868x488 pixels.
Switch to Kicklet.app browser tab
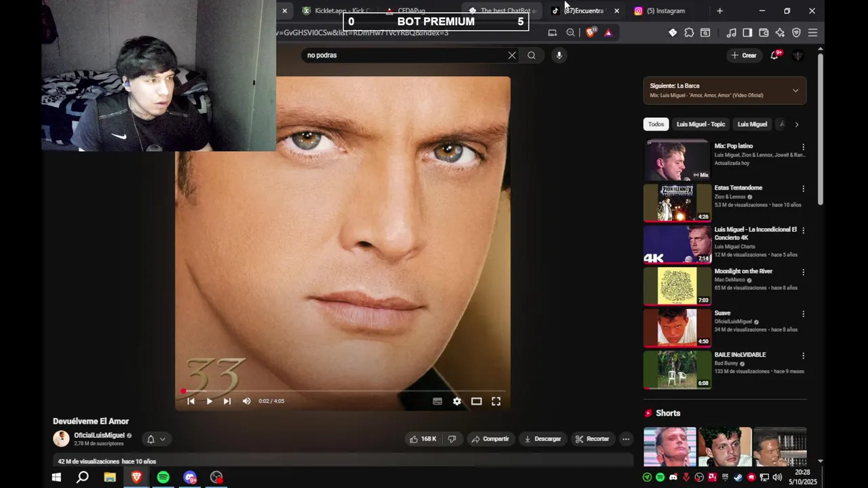coord(336,11)
